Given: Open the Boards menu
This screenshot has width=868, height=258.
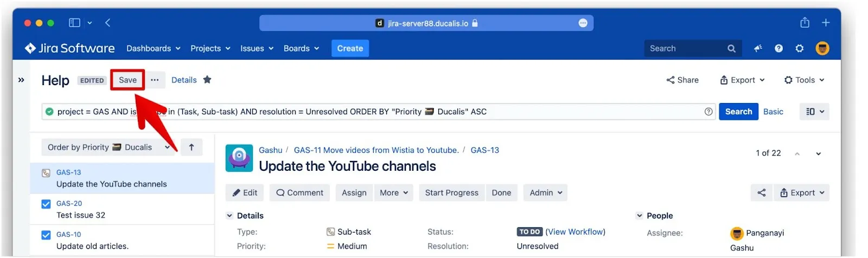Looking at the screenshot, I should click(x=301, y=49).
